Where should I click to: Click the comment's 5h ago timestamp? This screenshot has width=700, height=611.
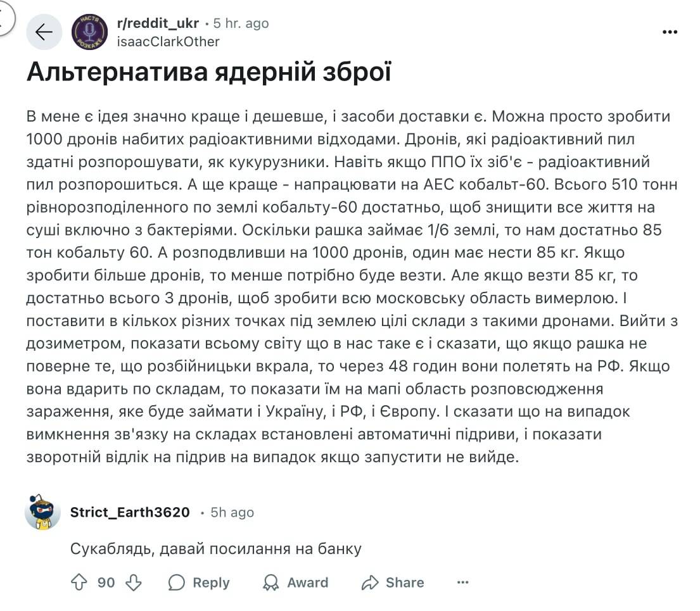[x=232, y=512]
